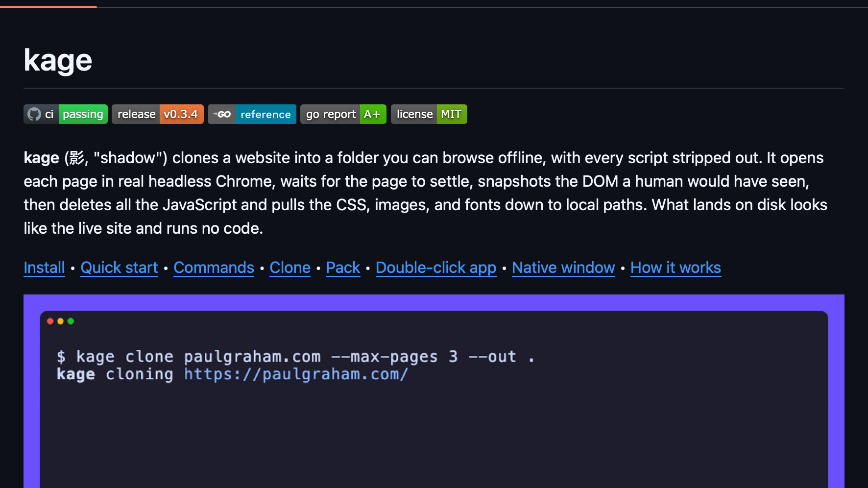Click the red dot in terminal demo
The width and height of the screenshot is (868, 488).
[x=50, y=321]
